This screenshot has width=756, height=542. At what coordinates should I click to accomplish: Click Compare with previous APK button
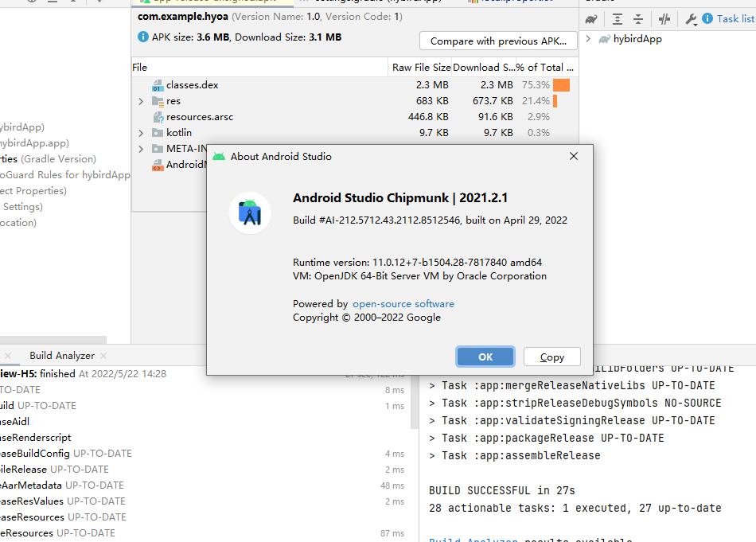(498, 41)
